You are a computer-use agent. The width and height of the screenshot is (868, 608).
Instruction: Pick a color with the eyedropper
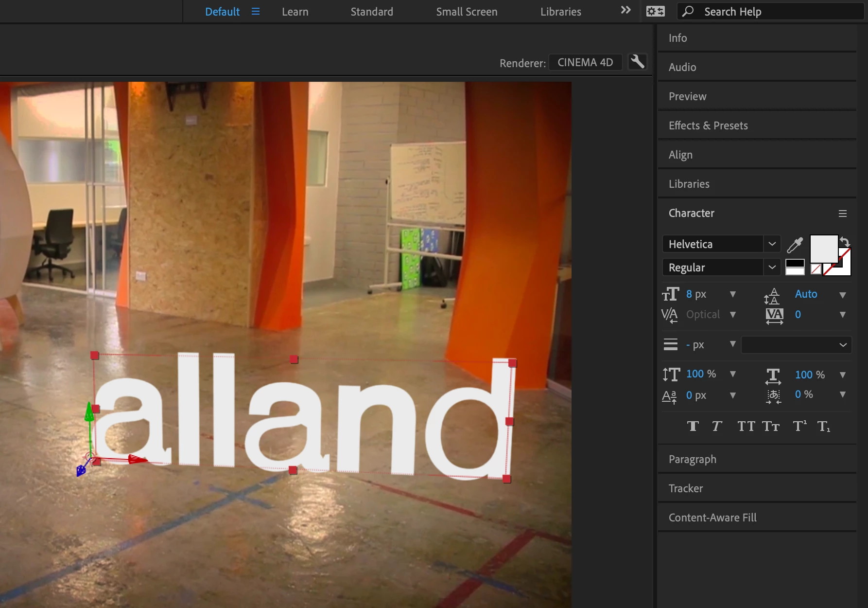pos(795,245)
